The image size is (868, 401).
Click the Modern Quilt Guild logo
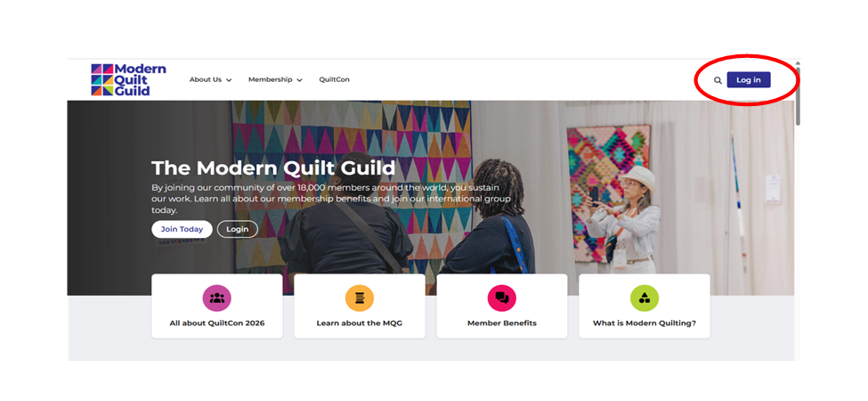coord(128,80)
